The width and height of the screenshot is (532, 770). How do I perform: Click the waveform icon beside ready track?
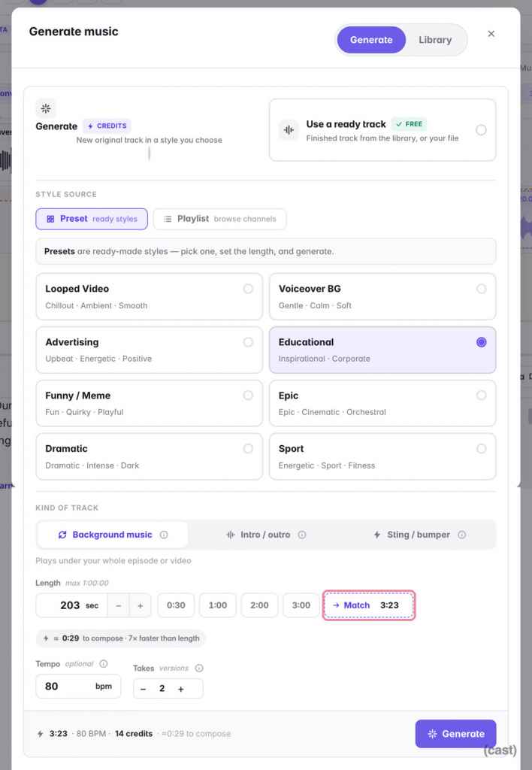click(289, 129)
